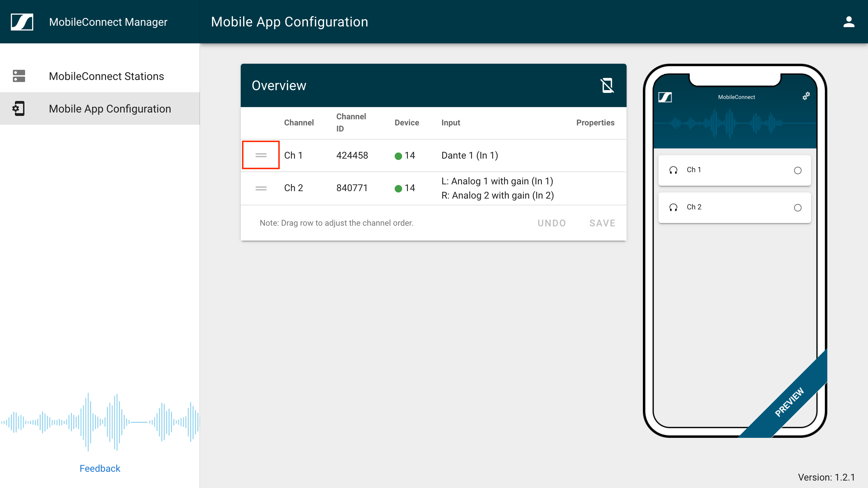Click the Ch 2 channel name cell
868x488 pixels.
pyautogui.click(x=294, y=188)
